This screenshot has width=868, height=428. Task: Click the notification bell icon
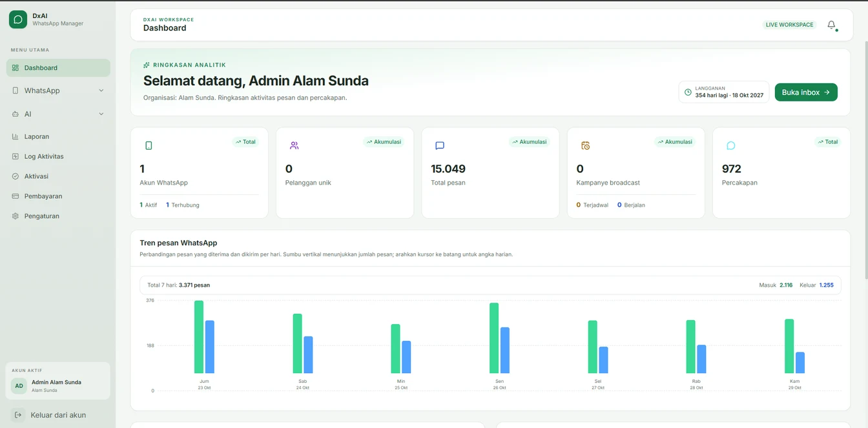click(832, 25)
